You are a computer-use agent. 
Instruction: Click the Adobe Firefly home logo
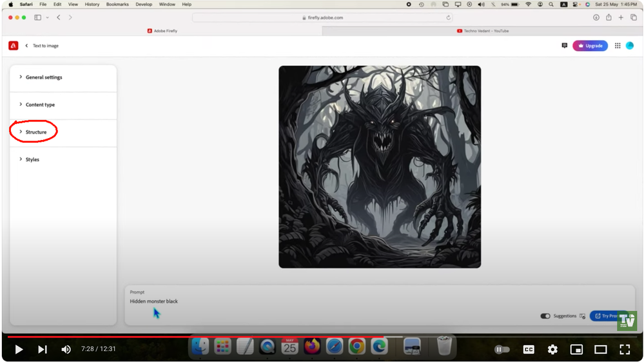pos(13,46)
